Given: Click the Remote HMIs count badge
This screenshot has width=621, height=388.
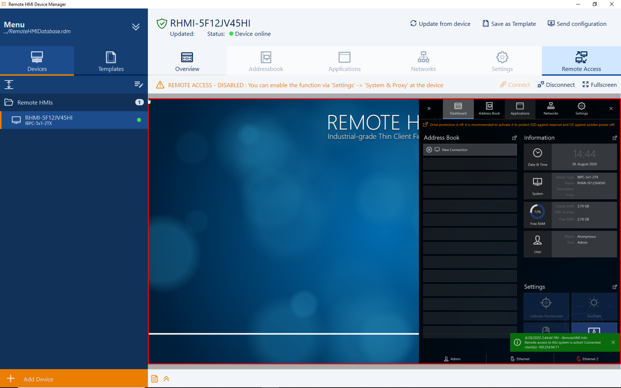Looking at the screenshot, I should pyautogui.click(x=139, y=102).
